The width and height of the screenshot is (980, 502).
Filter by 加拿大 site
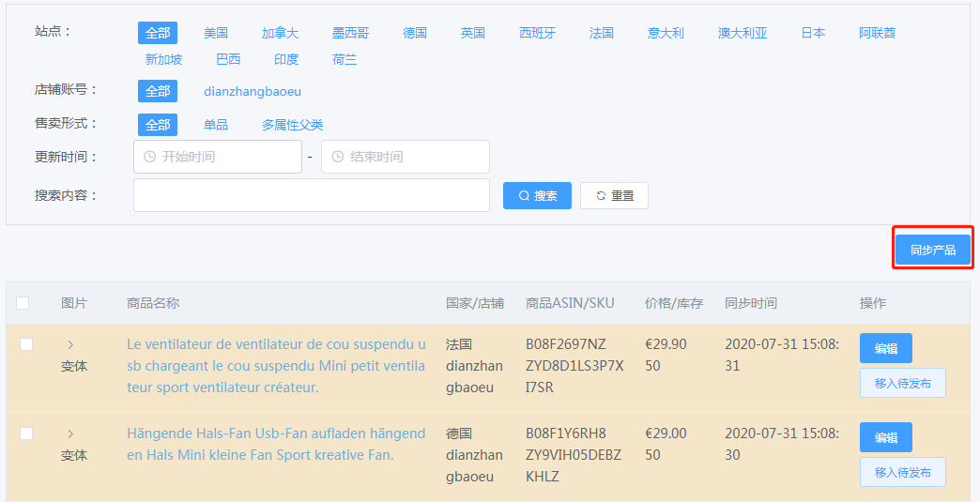click(x=280, y=33)
